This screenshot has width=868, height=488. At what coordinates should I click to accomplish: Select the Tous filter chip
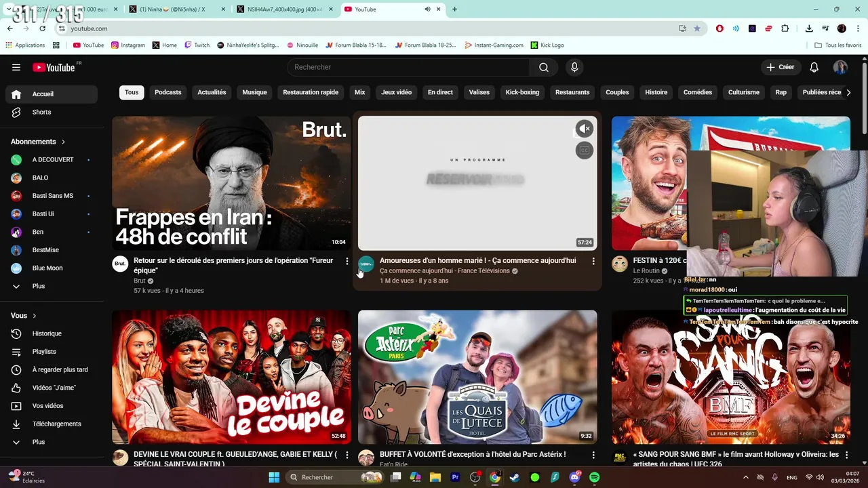tap(132, 92)
